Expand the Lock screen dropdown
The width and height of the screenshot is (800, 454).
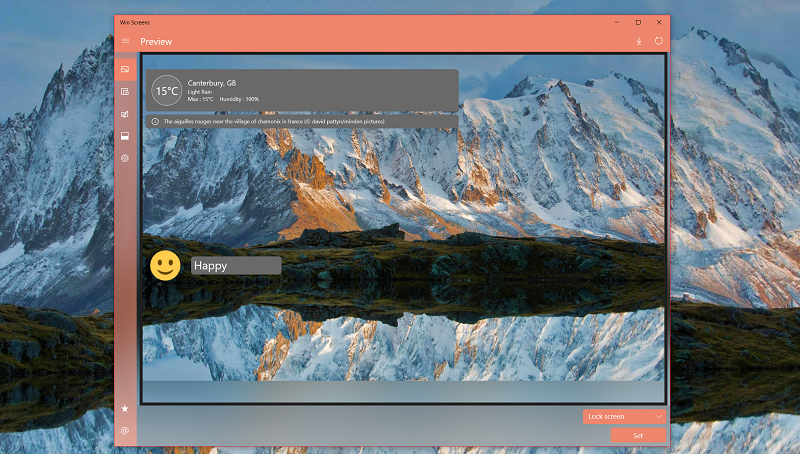point(624,417)
